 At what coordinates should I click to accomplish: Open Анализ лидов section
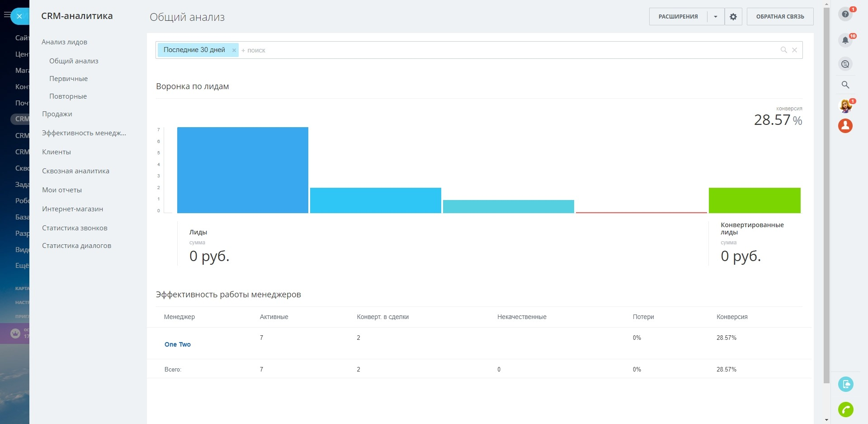[65, 42]
